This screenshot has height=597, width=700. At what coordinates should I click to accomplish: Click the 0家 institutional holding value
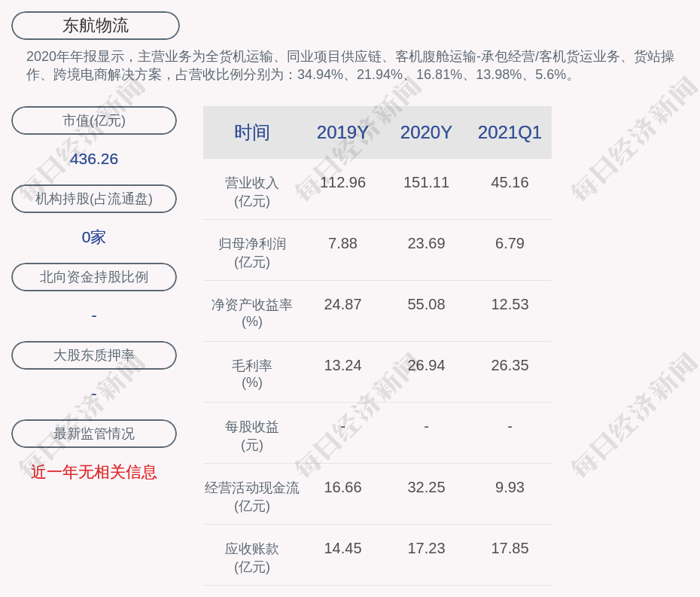(94, 237)
